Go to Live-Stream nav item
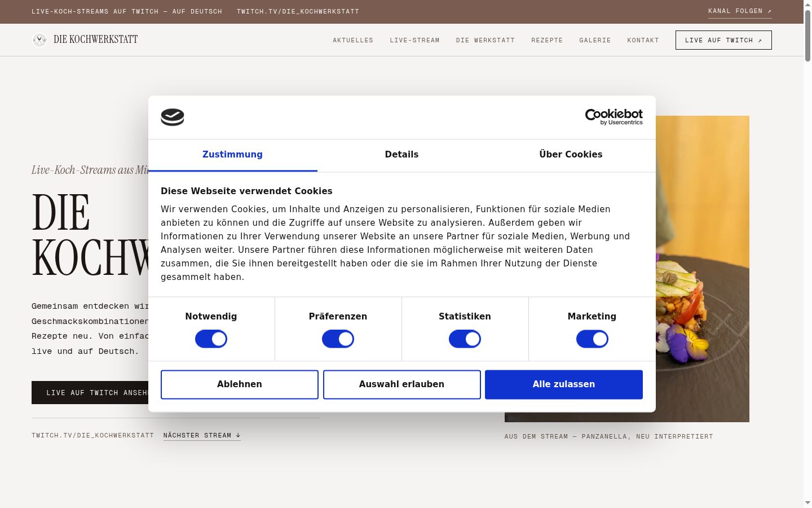The width and height of the screenshot is (812, 508). [x=414, y=40]
